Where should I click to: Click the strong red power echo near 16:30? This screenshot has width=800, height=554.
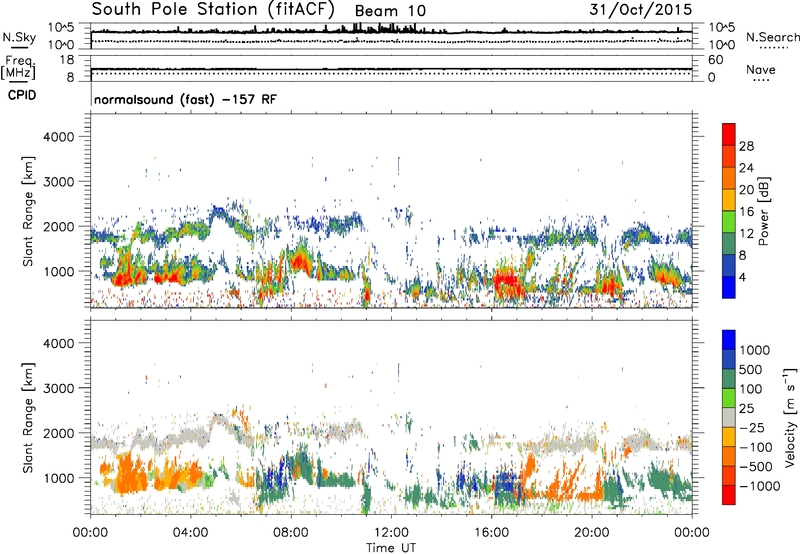(x=507, y=283)
